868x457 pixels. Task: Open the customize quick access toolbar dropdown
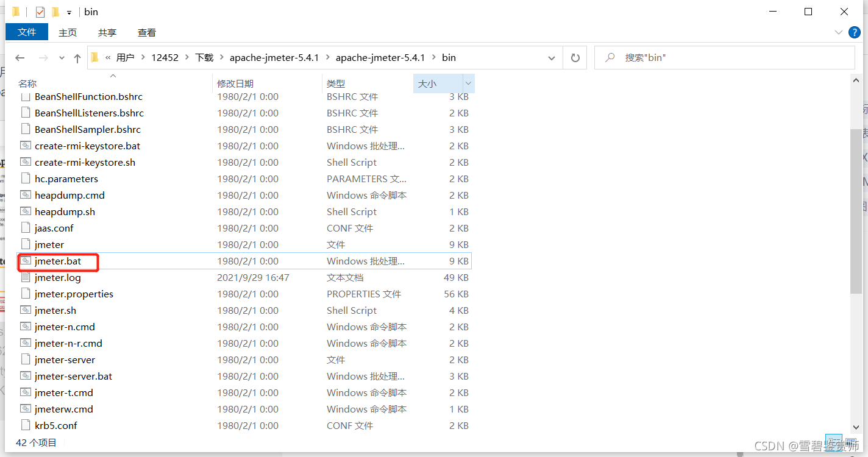pos(69,12)
